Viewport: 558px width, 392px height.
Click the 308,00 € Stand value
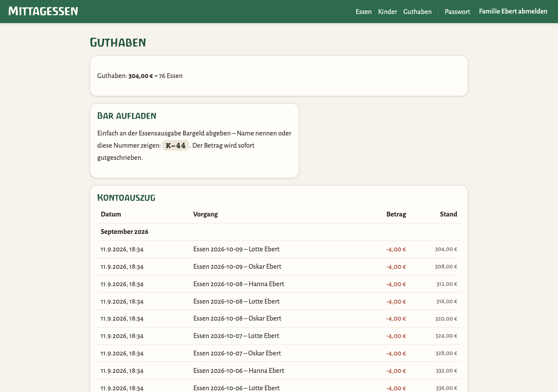pos(446,267)
